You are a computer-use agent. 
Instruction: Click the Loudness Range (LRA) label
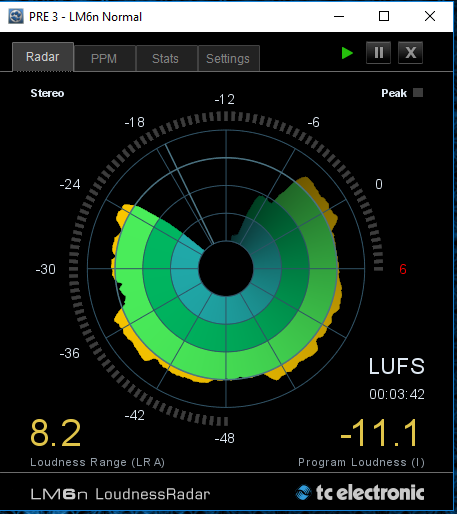(97, 462)
